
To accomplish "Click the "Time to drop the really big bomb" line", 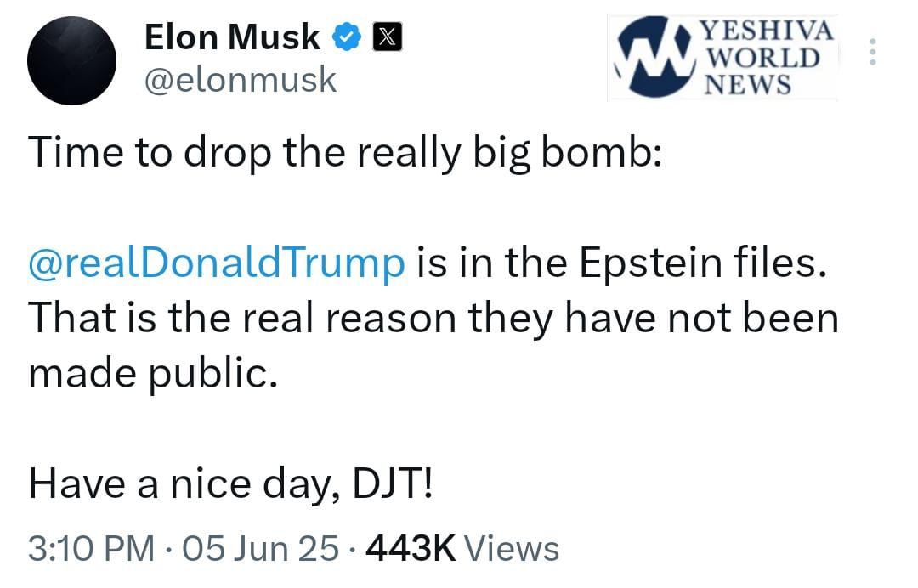I will click(x=343, y=151).
